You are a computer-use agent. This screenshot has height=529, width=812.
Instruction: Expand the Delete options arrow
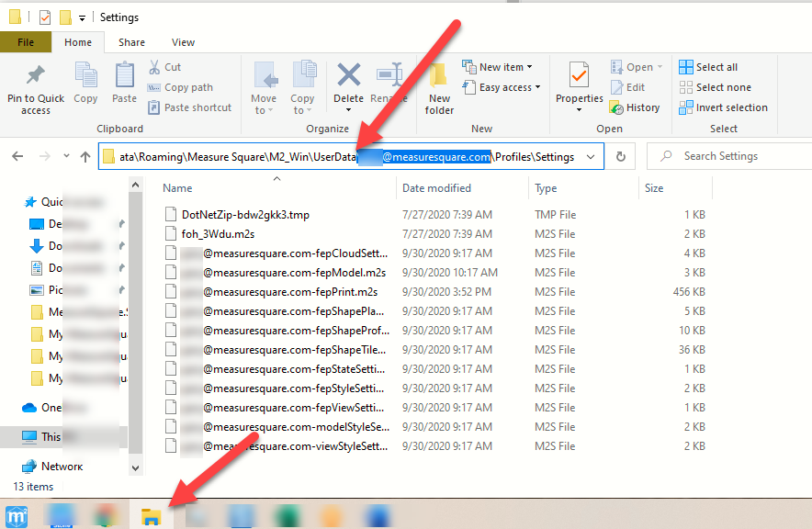coord(348,109)
